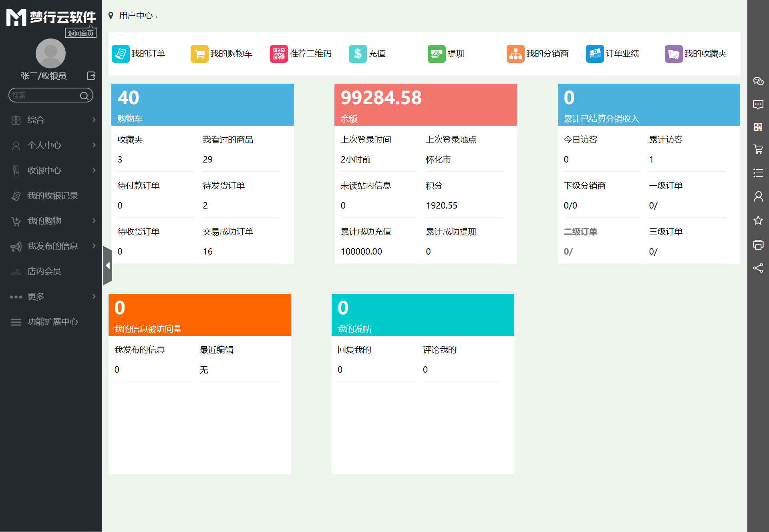
Task: Open the 我的订单 icon shortcut
Action: (x=121, y=54)
